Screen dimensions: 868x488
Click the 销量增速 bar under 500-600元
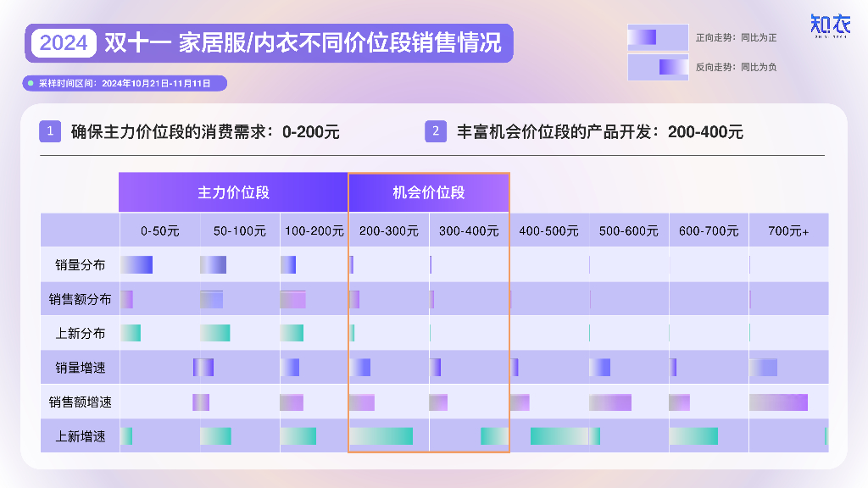(600, 368)
